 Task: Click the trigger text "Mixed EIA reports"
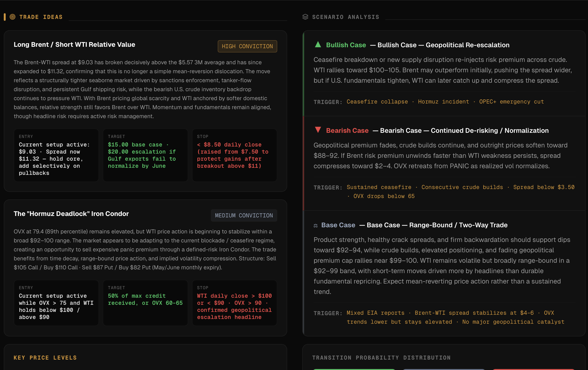(375, 313)
